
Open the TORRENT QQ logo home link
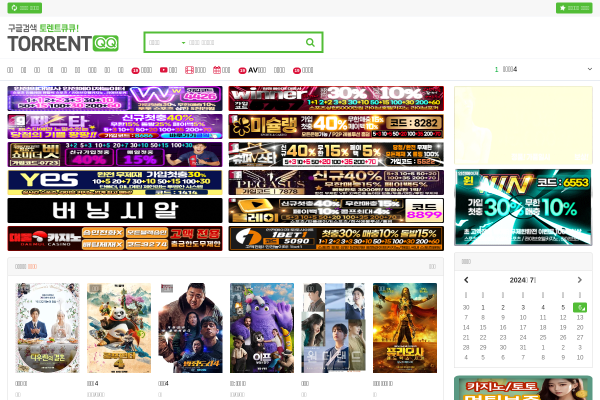pos(63,43)
